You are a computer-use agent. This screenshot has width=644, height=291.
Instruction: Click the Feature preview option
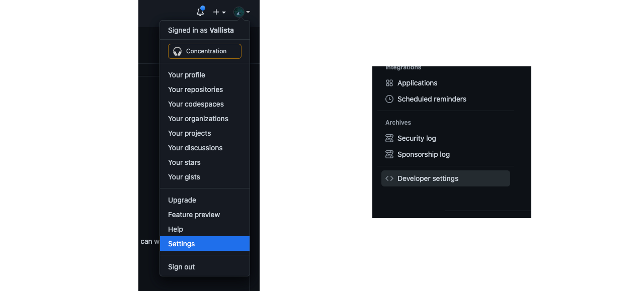click(194, 215)
